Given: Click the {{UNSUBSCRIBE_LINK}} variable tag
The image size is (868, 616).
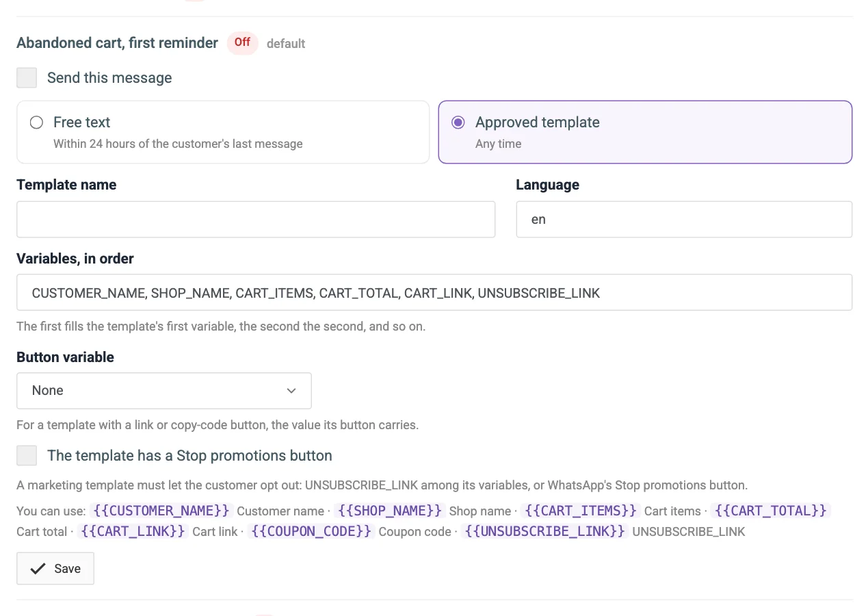Looking at the screenshot, I should tap(544, 531).
